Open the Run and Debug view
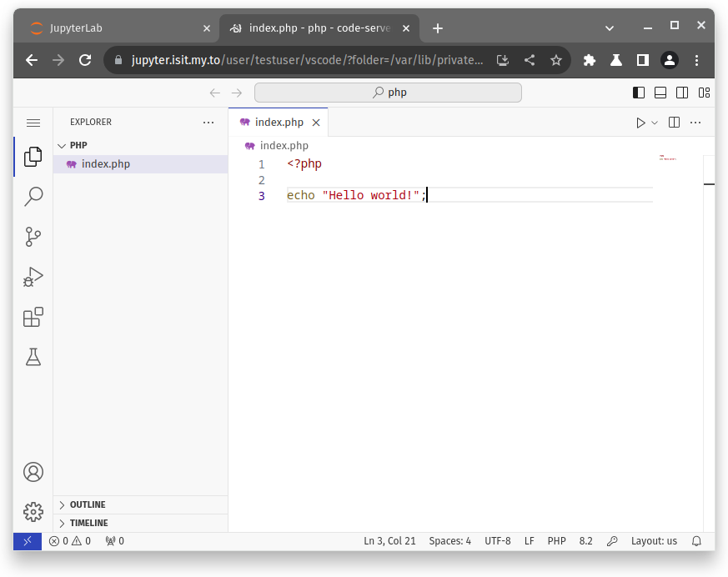 pyautogui.click(x=33, y=277)
